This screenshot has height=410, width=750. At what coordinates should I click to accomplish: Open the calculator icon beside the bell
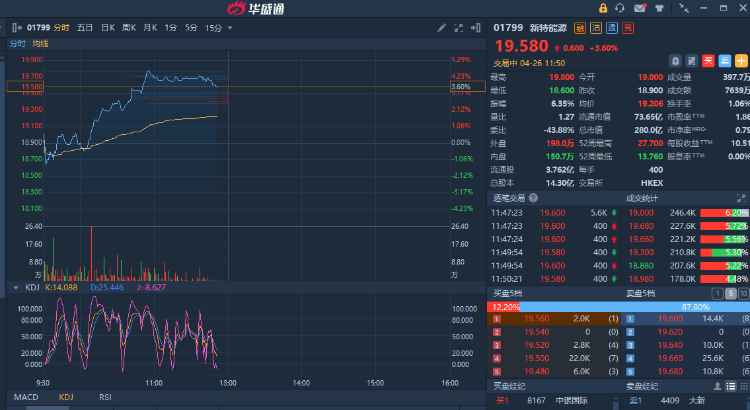692,61
